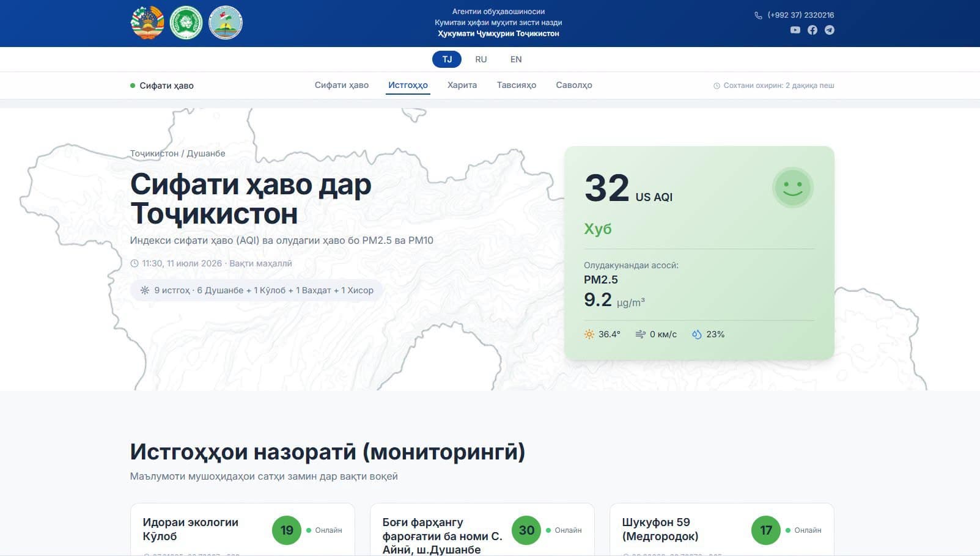The width and height of the screenshot is (980, 556).
Task: Click the phone number (+992 37) 2320216
Action: 801,15
